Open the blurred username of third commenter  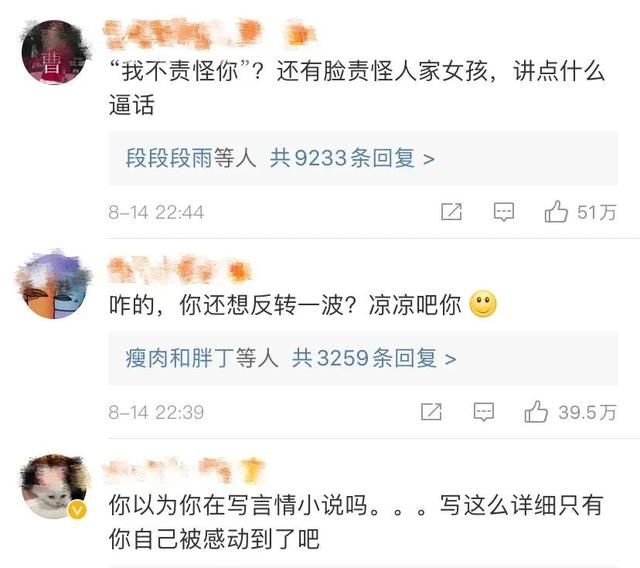184,469
